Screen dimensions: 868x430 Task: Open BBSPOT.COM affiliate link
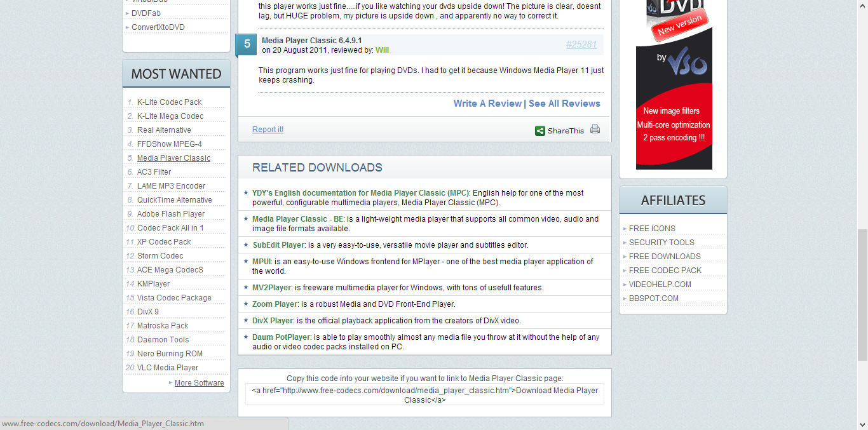(654, 299)
